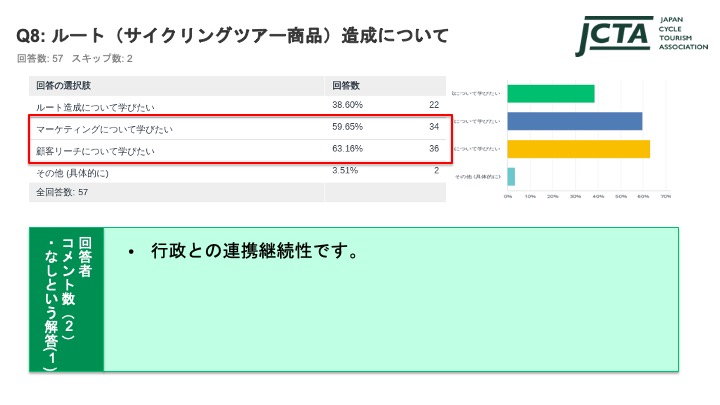720x405 pixels.
Task: Click the '回答数' column header
Action: coord(346,86)
